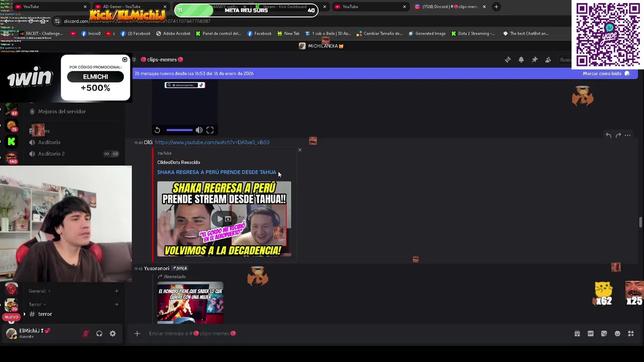Open ClideoDota Renacido channel name
Image resolution: width=644 pixels, height=362 pixels.
pyautogui.click(x=179, y=162)
